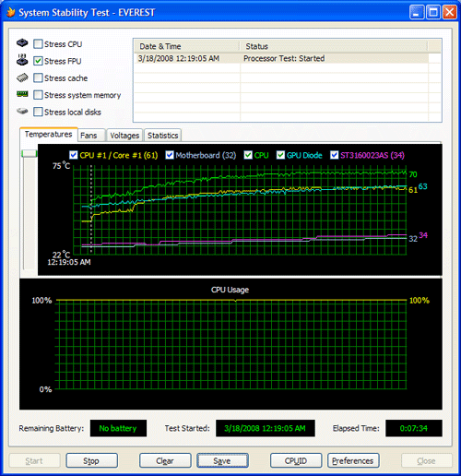Click the CPU chip icon beside Stress CPU
The image size is (461, 476).
(22, 43)
